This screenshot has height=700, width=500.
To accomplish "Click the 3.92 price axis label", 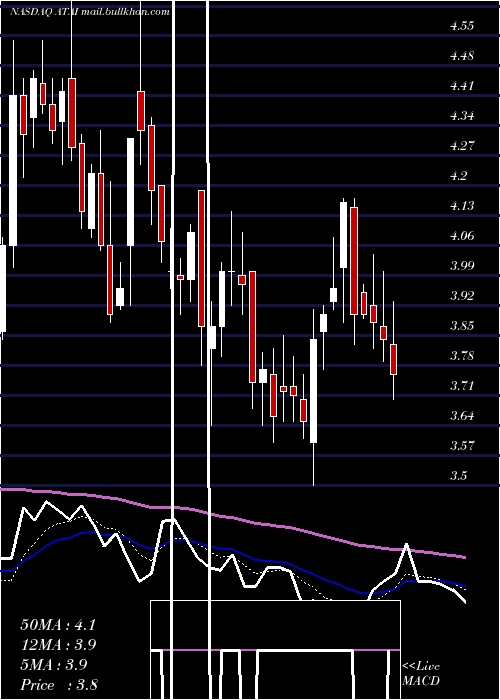I will (462, 296).
